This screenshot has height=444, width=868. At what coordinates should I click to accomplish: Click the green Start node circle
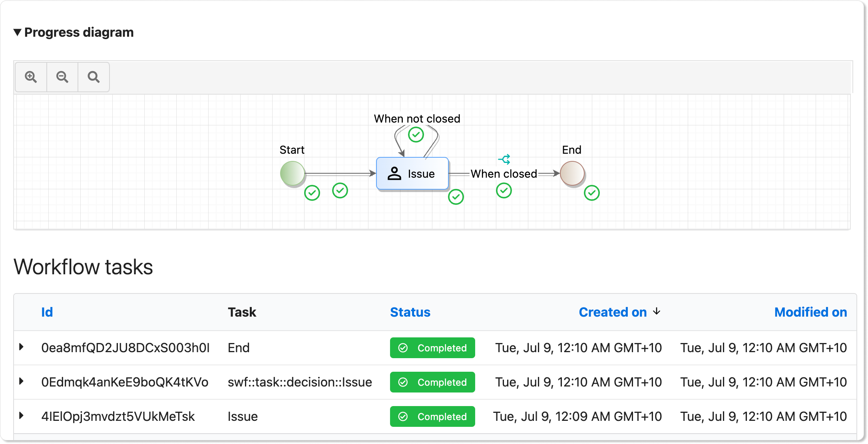(x=293, y=173)
